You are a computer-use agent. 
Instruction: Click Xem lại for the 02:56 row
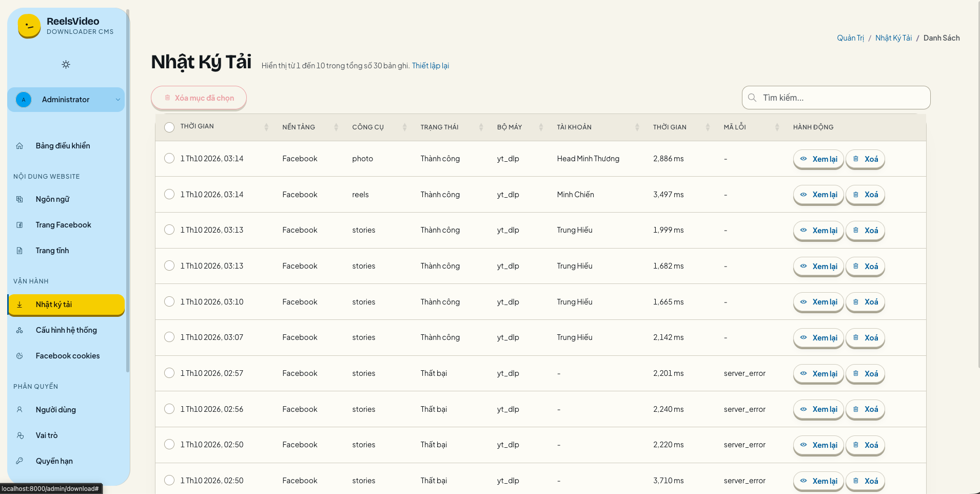click(818, 409)
